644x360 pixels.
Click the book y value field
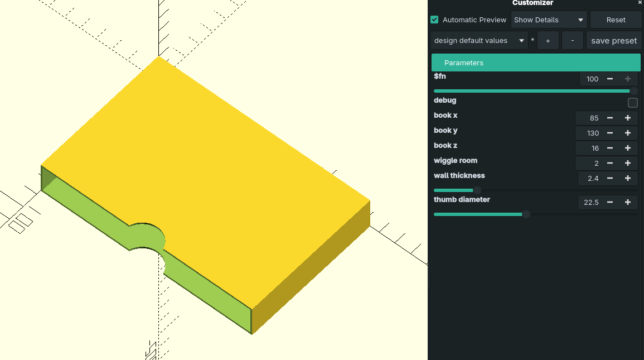(589, 133)
